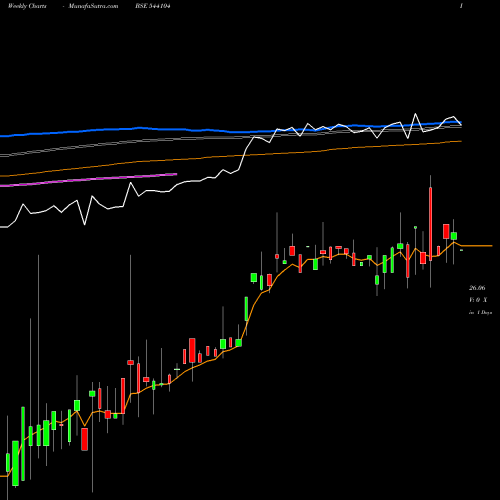The width and height of the screenshot is (500, 500).
Task: Click the 'BSE 544104' symbol label
Action: coord(153,6)
